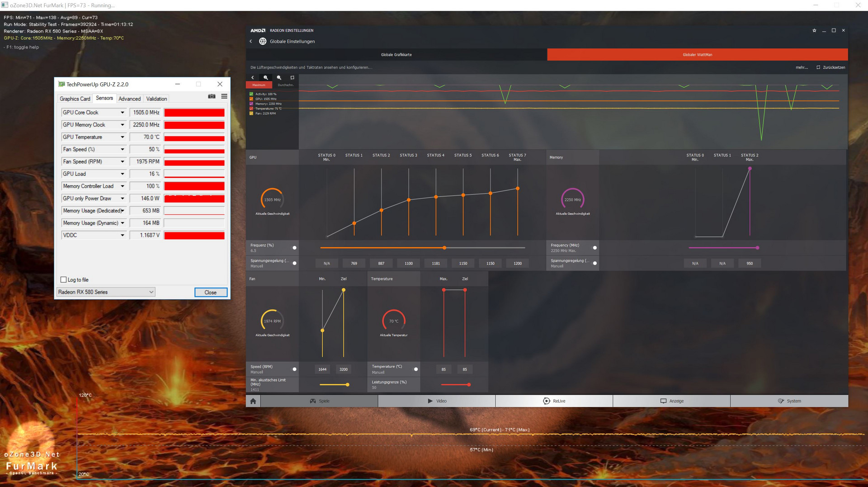868x487 pixels.
Task: Click the globe icon beside Globale Einstellungen
Action: (x=262, y=41)
